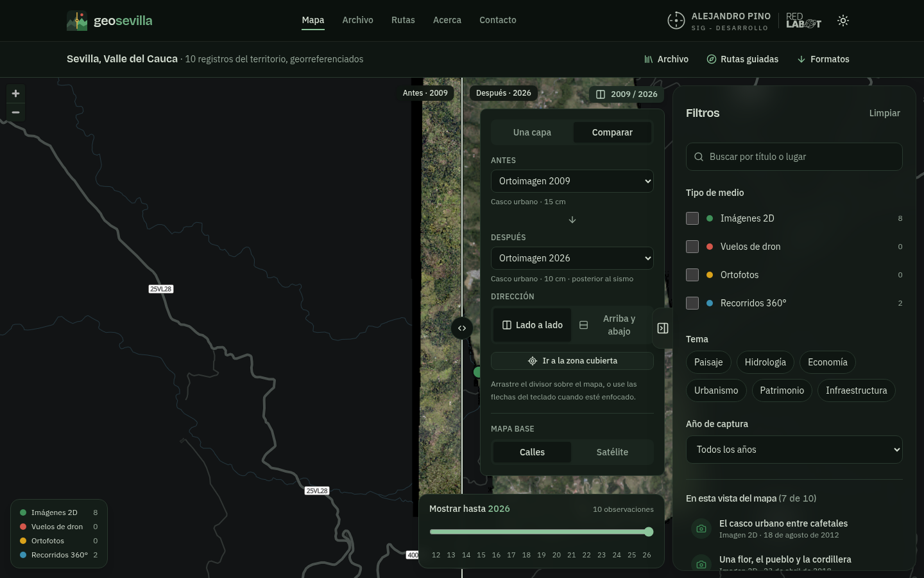Go to Contacto page
This screenshot has width=924, height=578.
[498, 20]
